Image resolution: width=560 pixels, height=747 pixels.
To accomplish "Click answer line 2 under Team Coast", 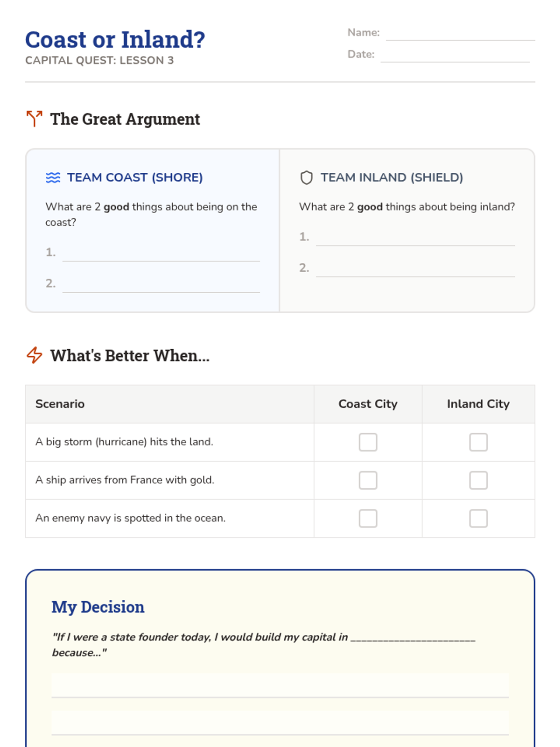I will click(161, 284).
